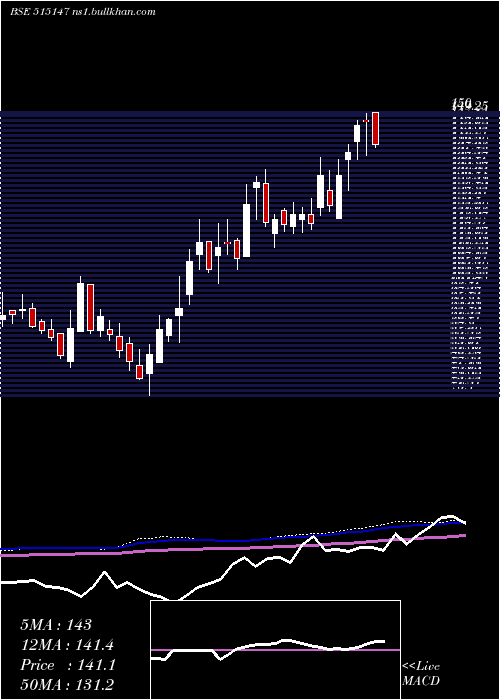Click the '<<Live MACD' label
This screenshot has height=700, width=500.
point(421,674)
